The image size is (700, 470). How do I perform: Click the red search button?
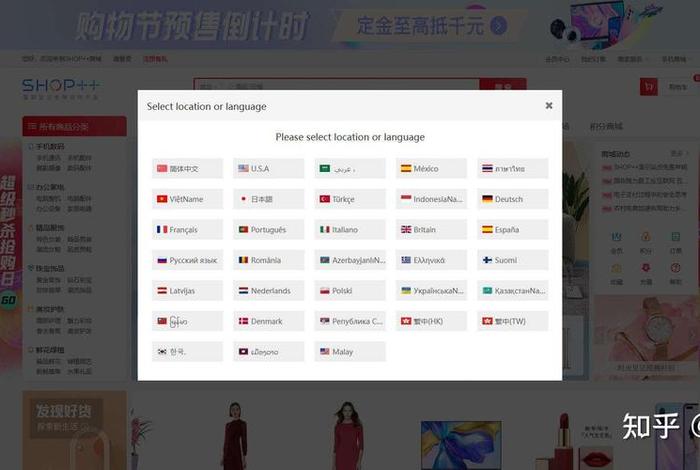(503, 84)
